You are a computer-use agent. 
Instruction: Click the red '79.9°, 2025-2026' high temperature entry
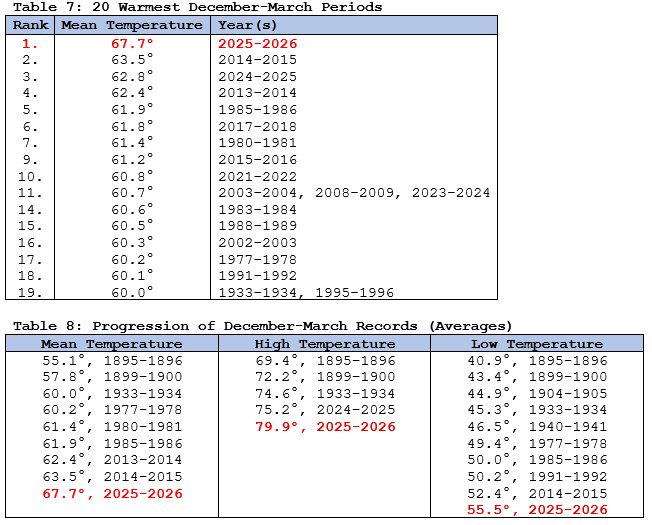coord(325,427)
